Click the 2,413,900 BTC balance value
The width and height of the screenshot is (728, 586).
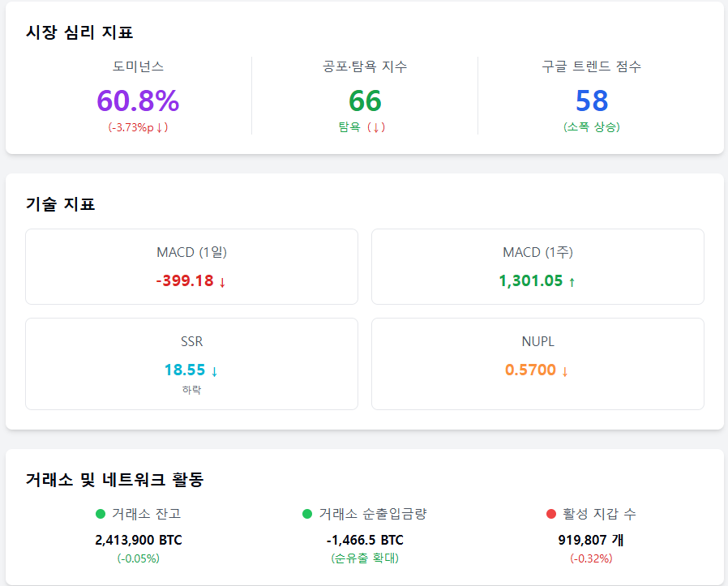coord(139,540)
